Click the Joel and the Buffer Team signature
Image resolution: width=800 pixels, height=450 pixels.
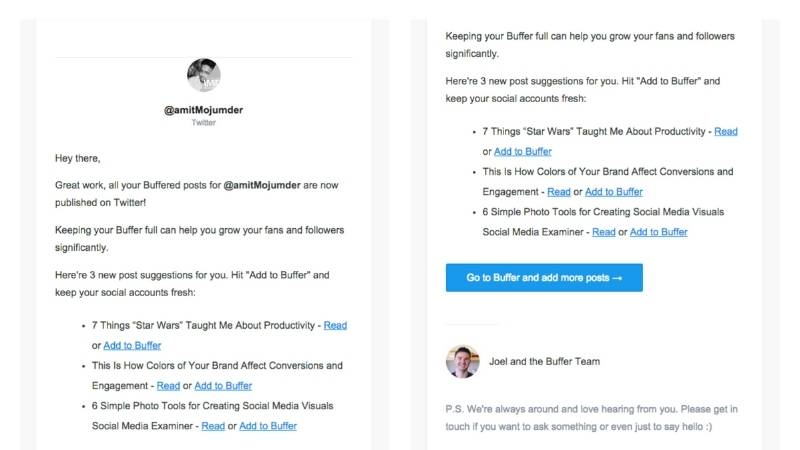click(x=545, y=361)
